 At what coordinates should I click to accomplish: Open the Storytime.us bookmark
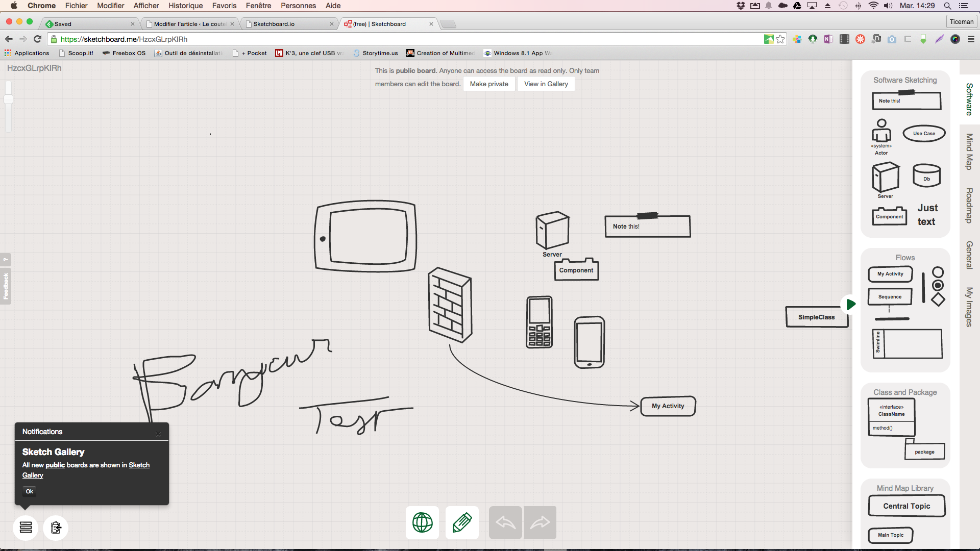[x=375, y=53]
